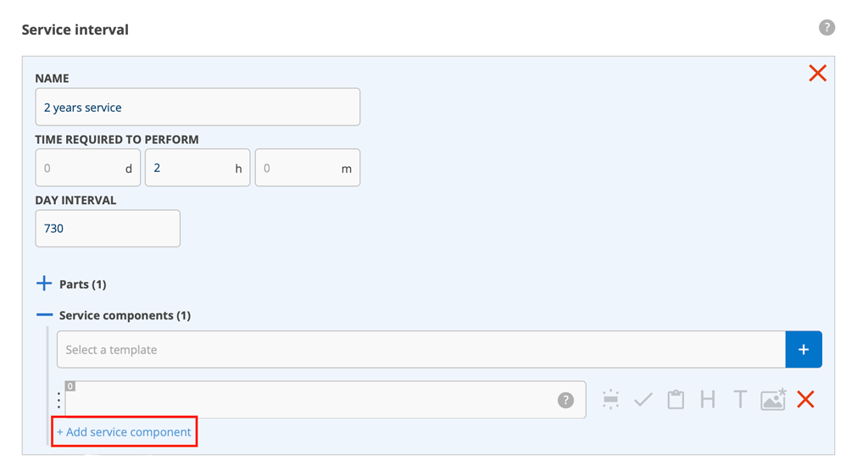Click the NAME field containing 2 years service
The width and height of the screenshot is (868, 466).
(x=198, y=108)
